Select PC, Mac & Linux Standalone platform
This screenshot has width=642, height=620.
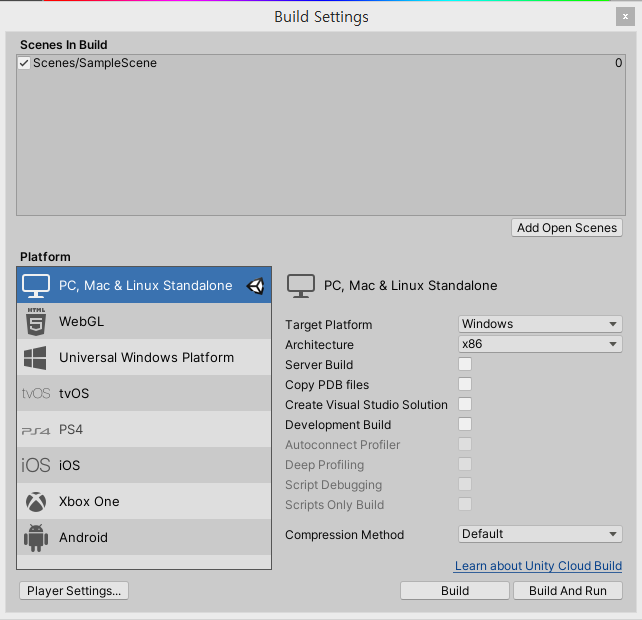pos(144,285)
